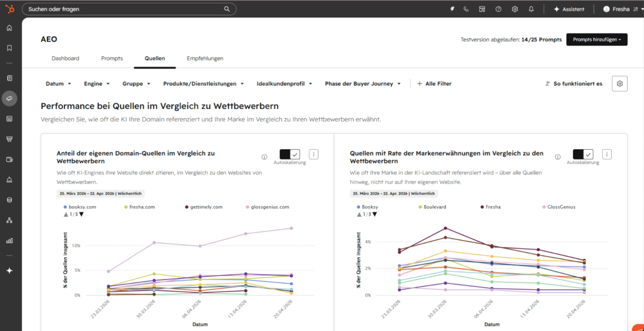
Task: Click the magnifier search icon
Action: click(x=227, y=9)
